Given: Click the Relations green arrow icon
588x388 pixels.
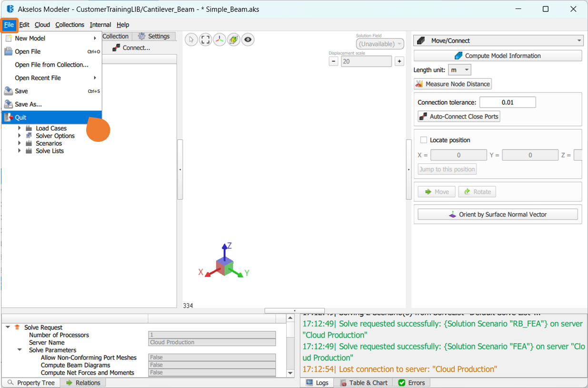Looking at the screenshot, I should (70, 383).
